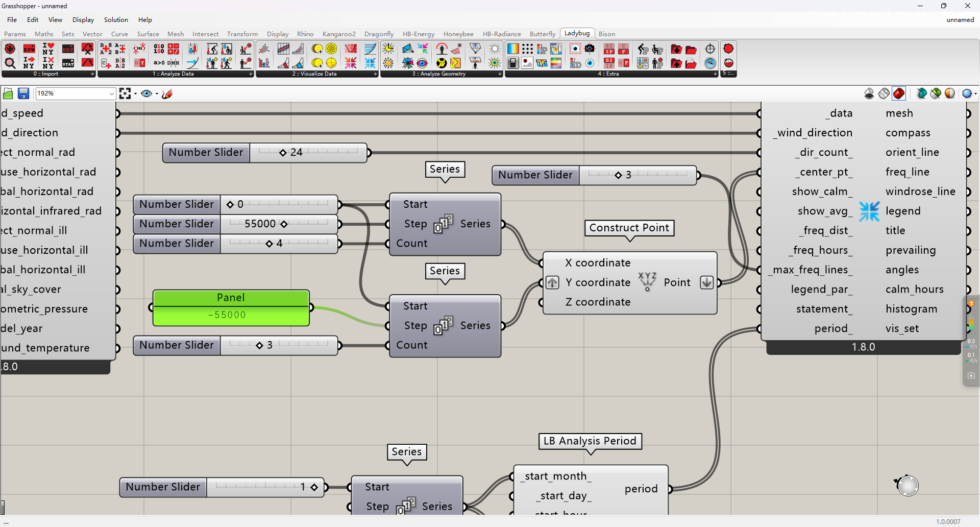Select the Number Slider label with value 24
This screenshot has width=980, height=527.
click(206, 152)
